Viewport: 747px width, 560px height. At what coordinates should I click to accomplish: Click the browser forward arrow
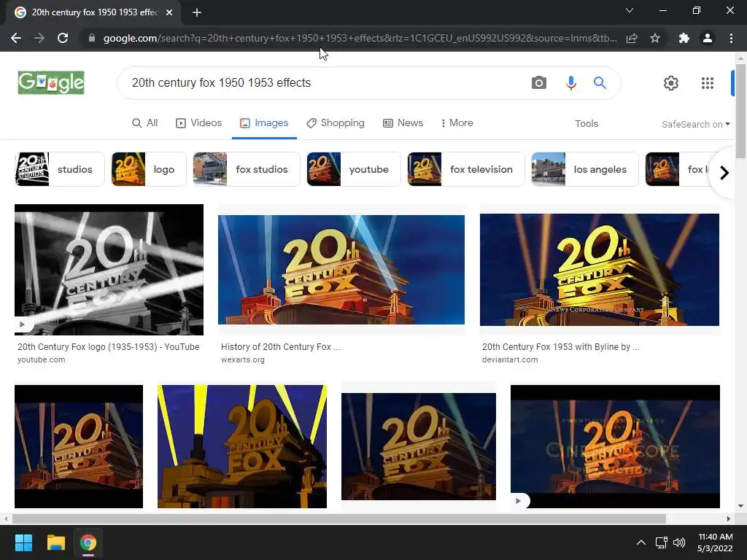point(39,38)
